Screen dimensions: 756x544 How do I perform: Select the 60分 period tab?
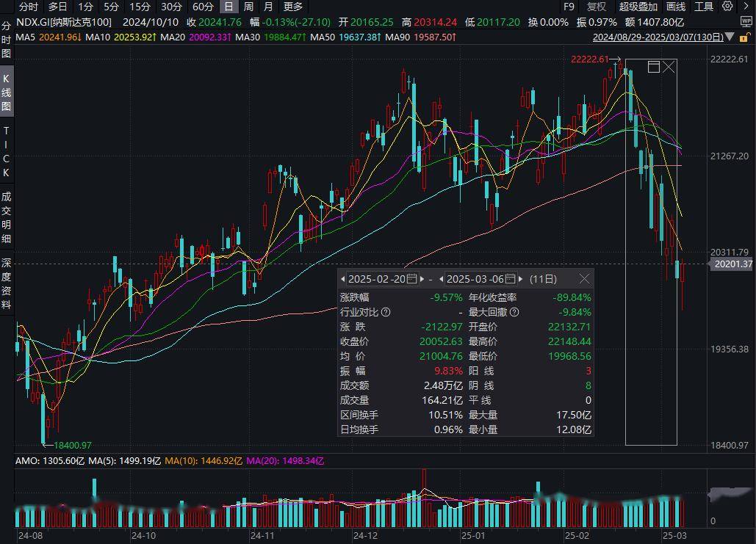(x=203, y=7)
